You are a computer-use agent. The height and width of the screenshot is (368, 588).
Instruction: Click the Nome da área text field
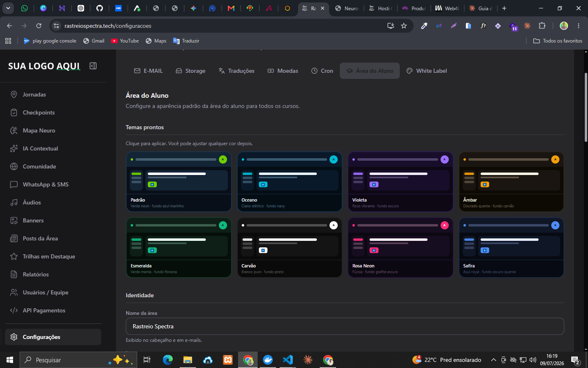point(345,326)
